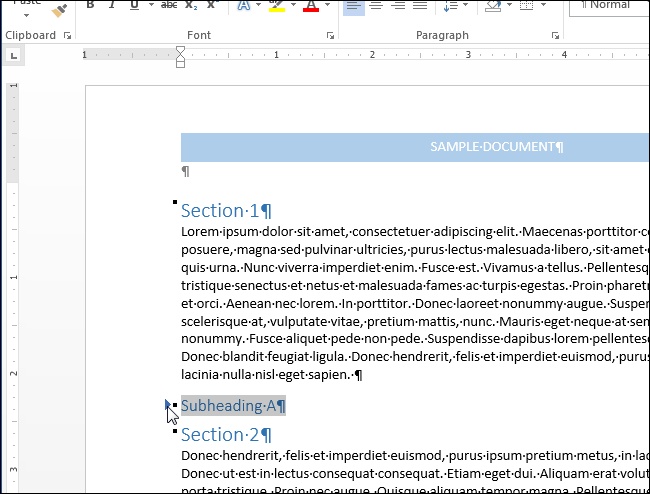Viewport: 650px width, 494px height.
Task: Open the Clipboard pane launcher
Action: click(67, 36)
